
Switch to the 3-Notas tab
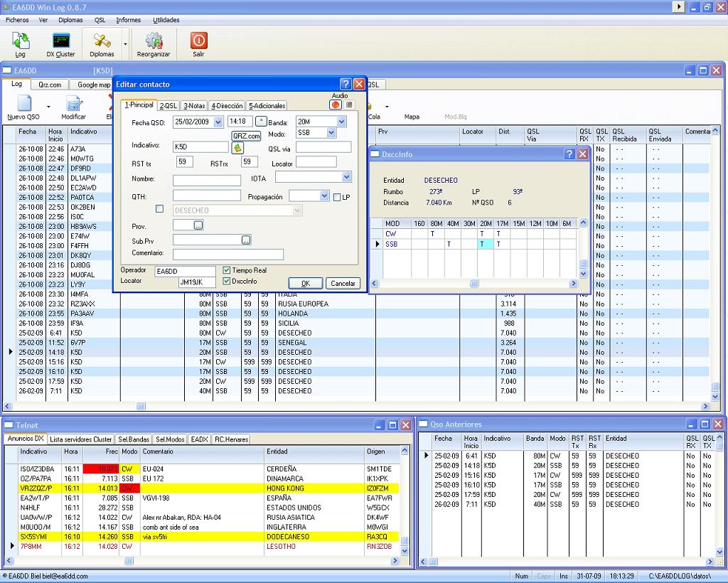click(x=194, y=106)
